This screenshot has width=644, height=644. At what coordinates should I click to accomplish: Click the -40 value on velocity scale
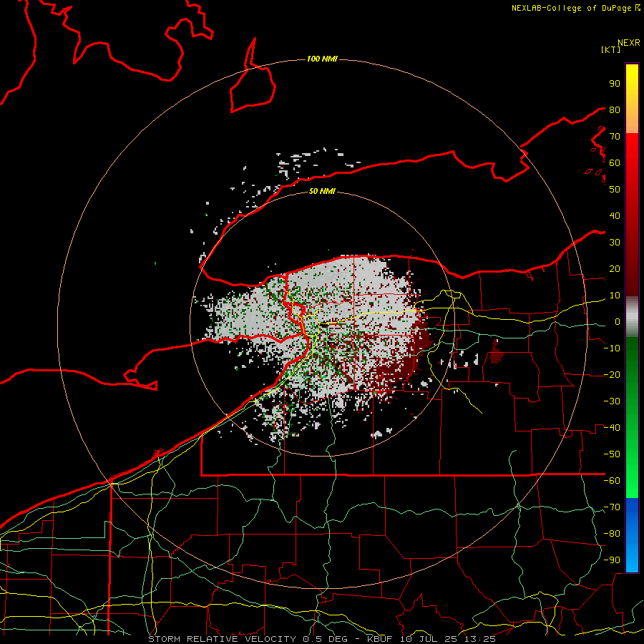pos(612,428)
